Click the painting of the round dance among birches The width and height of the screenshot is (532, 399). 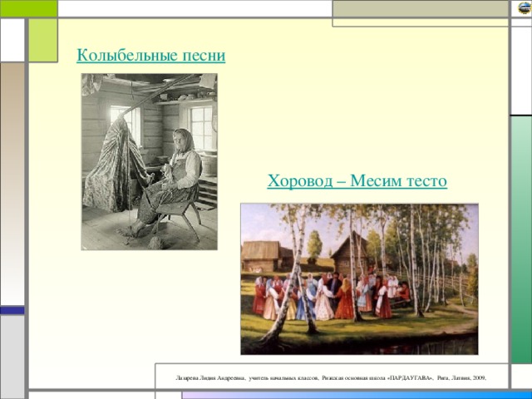pos(359,279)
